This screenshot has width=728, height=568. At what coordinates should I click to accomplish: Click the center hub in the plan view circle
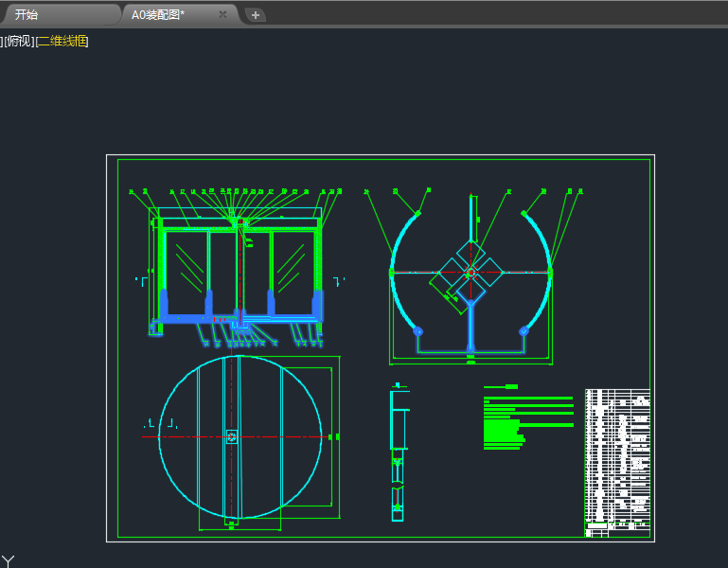[x=232, y=436]
